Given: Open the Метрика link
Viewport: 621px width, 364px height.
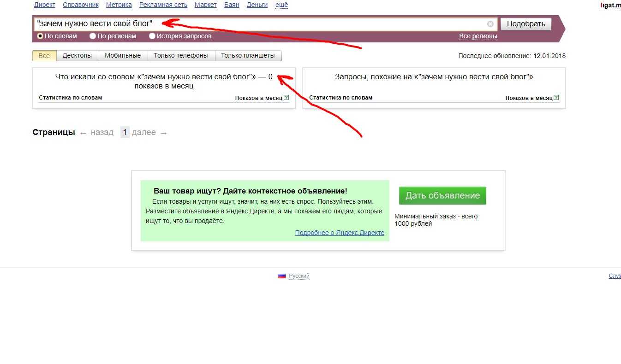Looking at the screenshot, I should pos(119,5).
